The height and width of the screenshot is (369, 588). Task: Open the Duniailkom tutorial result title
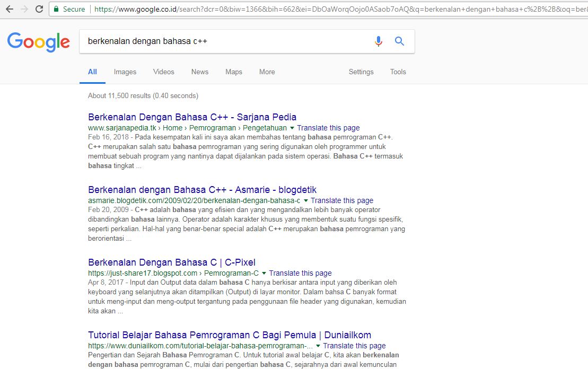(x=230, y=335)
